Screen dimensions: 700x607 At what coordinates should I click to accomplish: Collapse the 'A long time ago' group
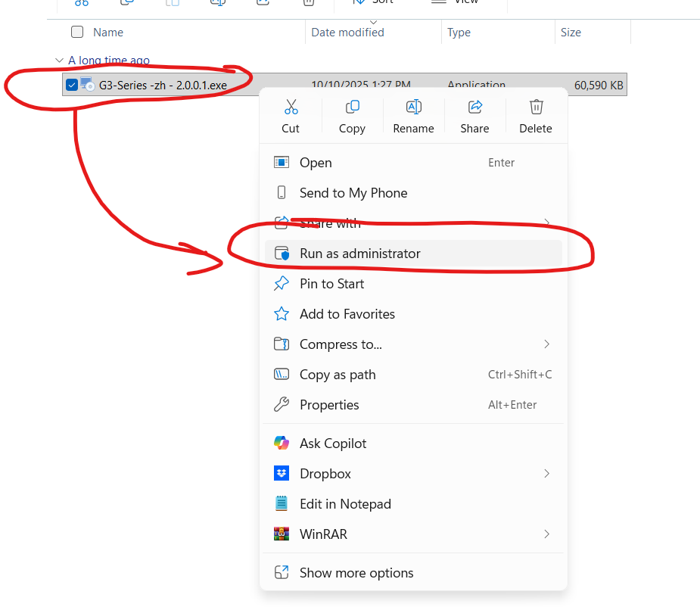click(60, 61)
